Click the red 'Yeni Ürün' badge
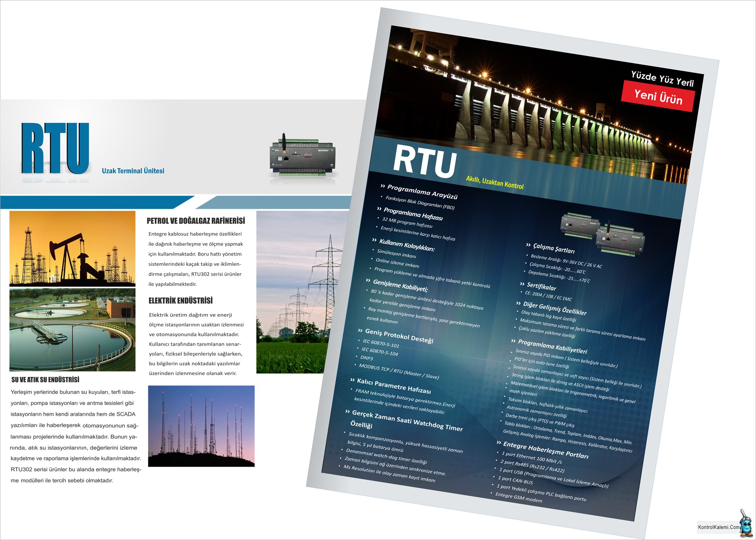The image size is (756, 540). [658, 97]
